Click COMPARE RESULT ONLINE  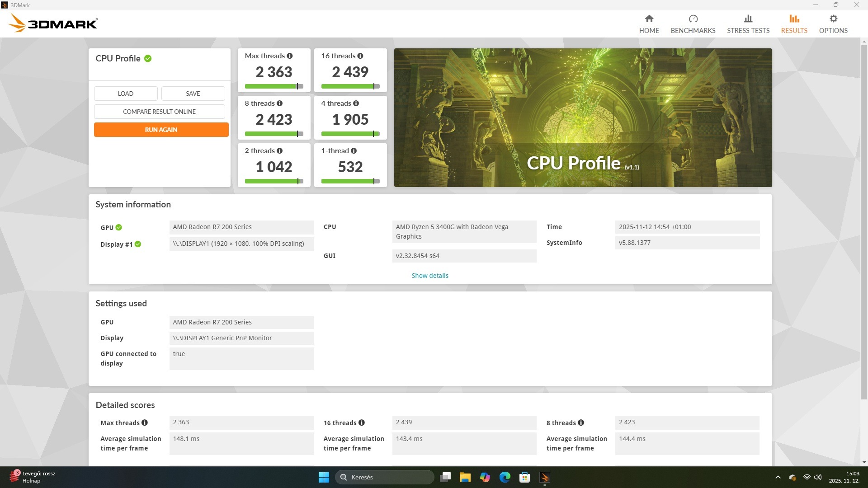pyautogui.click(x=159, y=111)
